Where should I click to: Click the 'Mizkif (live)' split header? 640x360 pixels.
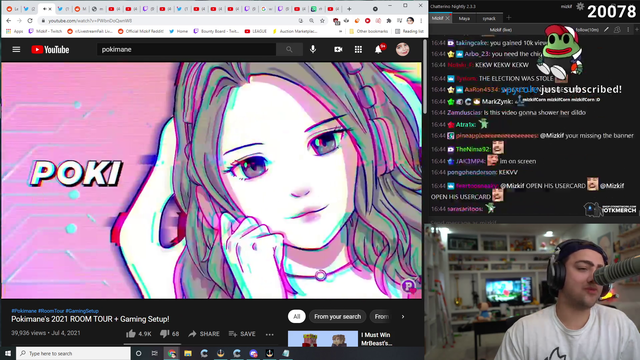[501, 30]
